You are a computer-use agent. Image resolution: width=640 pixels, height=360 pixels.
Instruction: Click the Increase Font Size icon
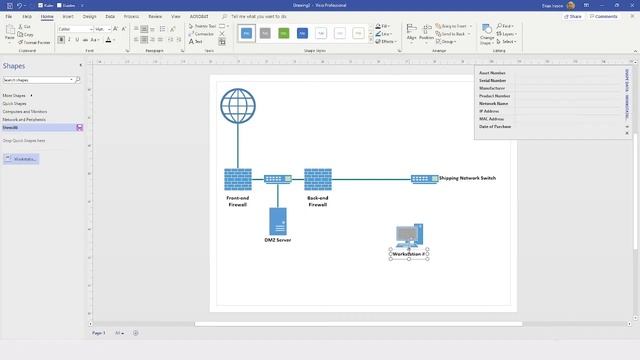[116, 29]
